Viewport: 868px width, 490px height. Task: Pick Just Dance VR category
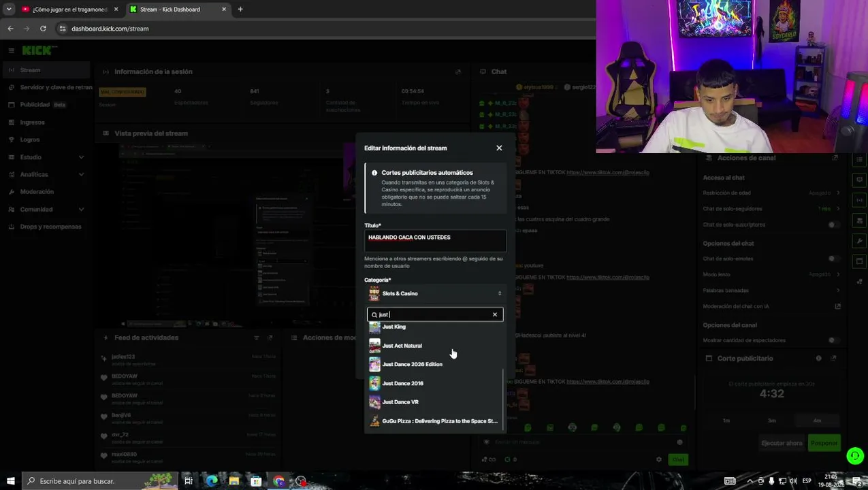pos(434,402)
